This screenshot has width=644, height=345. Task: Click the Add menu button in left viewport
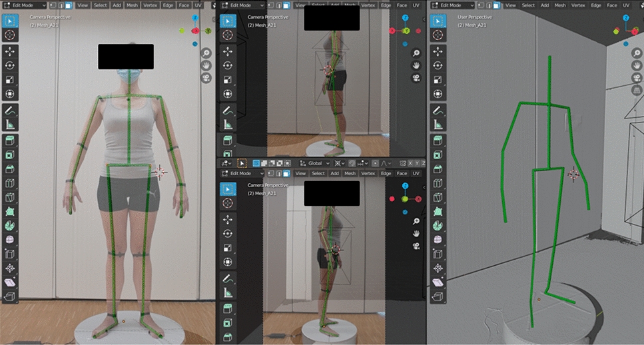[x=116, y=5]
